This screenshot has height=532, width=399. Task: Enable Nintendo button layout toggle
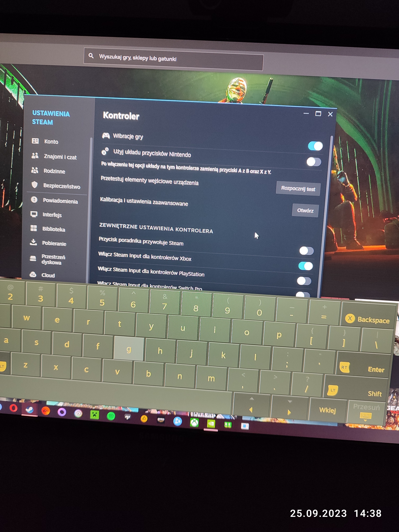click(314, 162)
